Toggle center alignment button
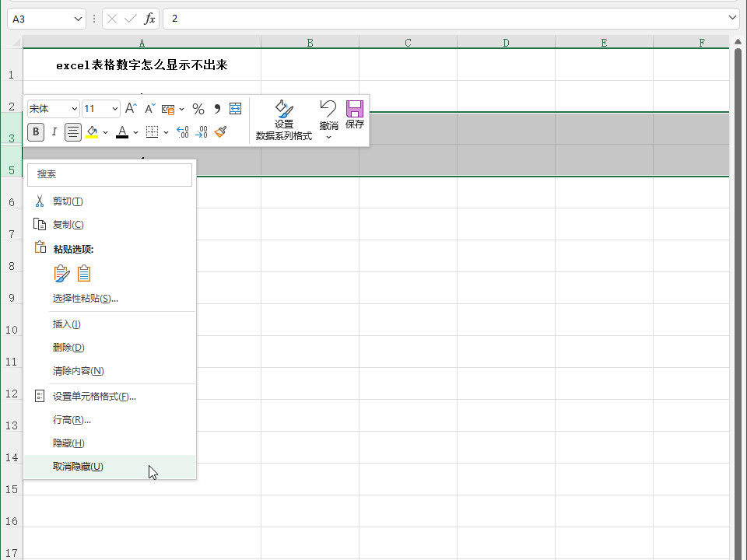This screenshot has width=747, height=560. (x=73, y=132)
